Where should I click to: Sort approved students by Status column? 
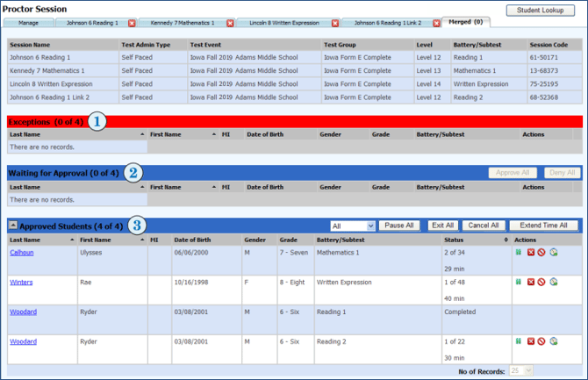click(x=476, y=240)
